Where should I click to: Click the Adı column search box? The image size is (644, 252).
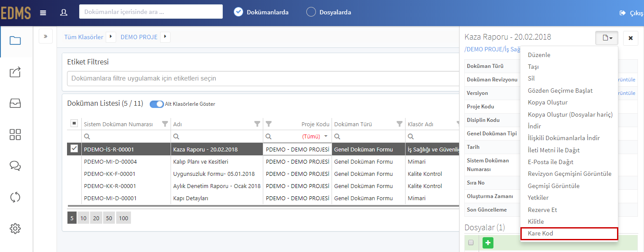click(217, 136)
